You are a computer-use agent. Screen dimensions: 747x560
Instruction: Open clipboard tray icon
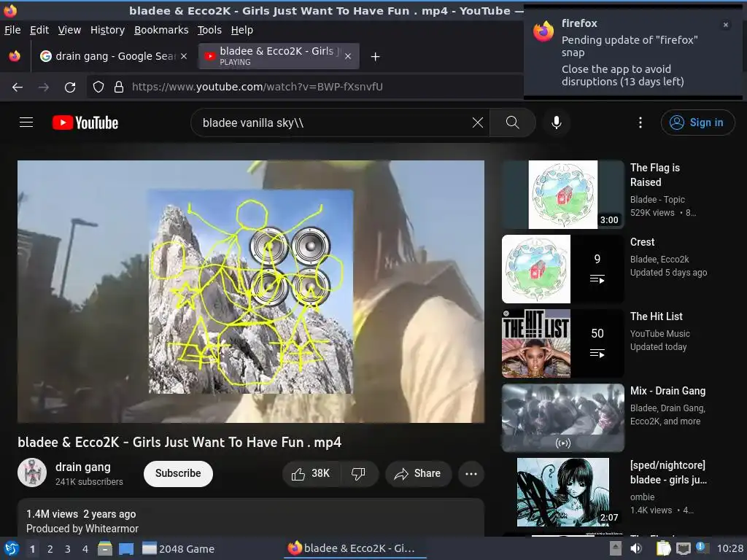(663, 548)
